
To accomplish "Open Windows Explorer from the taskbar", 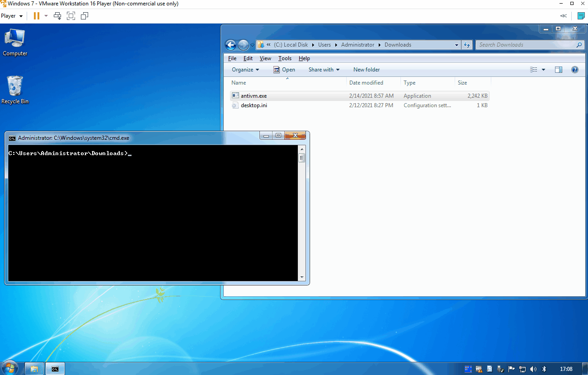I will point(34,369).
